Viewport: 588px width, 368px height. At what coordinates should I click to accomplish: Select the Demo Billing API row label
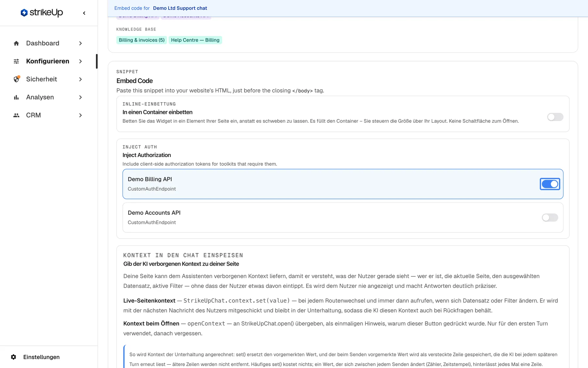[x=150, y=179]
